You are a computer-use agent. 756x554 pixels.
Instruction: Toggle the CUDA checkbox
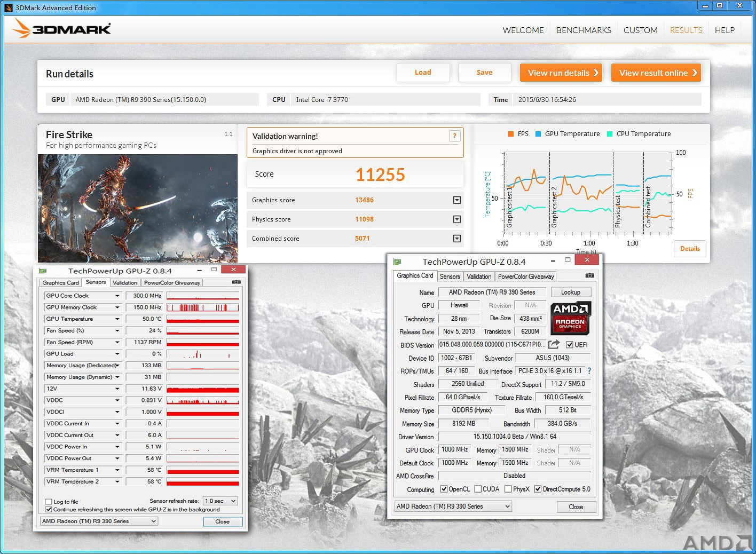(x=478, y=489)
